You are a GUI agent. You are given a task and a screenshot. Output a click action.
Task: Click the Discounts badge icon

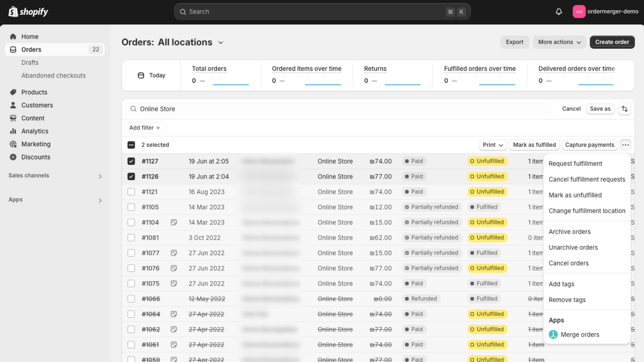click(13, 157)
